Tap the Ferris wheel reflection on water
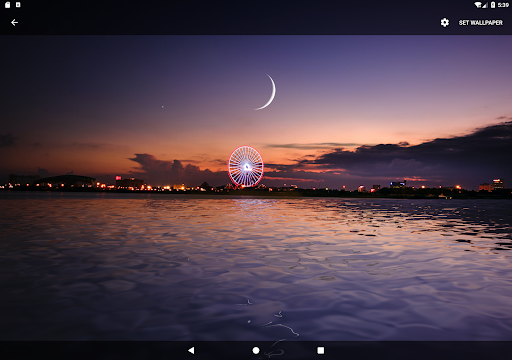The image size is (512, 360). click(248, 205)
